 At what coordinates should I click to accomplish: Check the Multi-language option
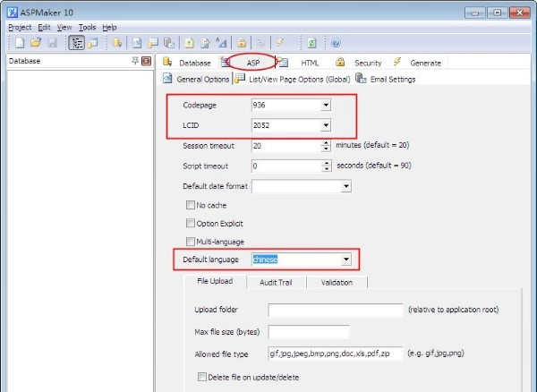[x=190, y=242]
